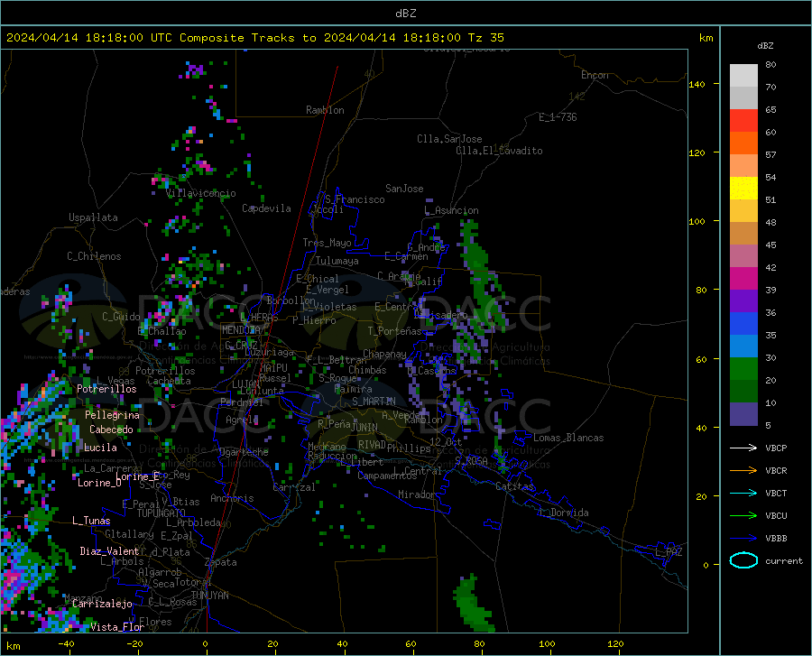
Task: Click the 0 tick on vertical km axis
Action: (x=706, y=565)
